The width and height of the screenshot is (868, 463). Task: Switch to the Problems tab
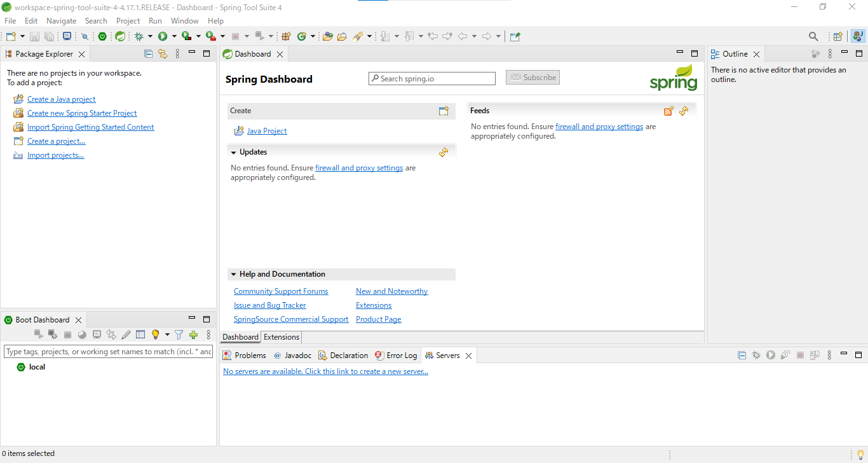pyautogui.click(x=245, y=356)
